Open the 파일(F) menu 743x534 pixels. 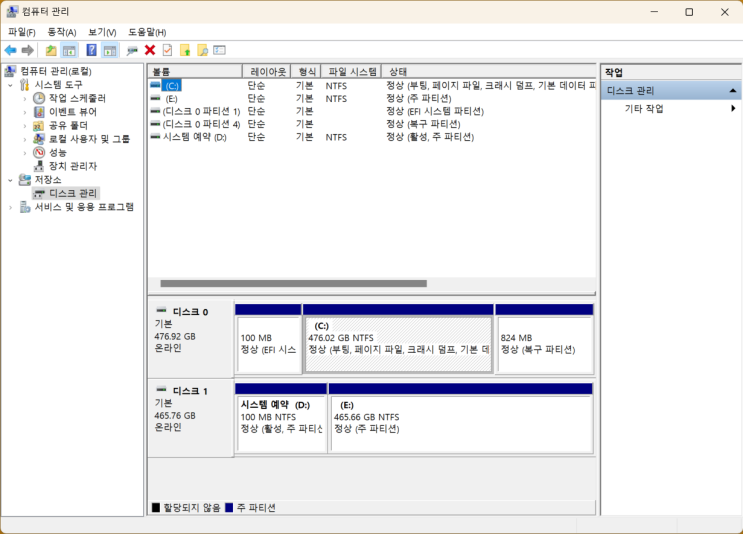[22, 32]
